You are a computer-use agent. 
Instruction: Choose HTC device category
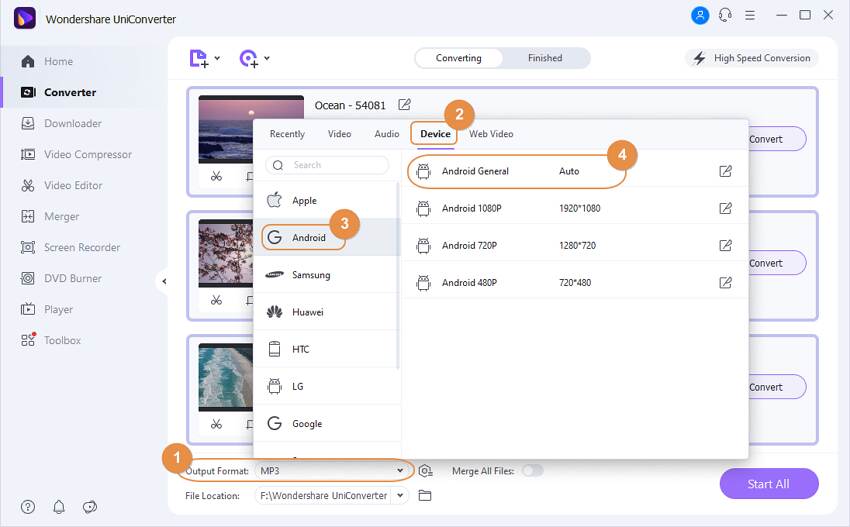click(x=326, y=349)
